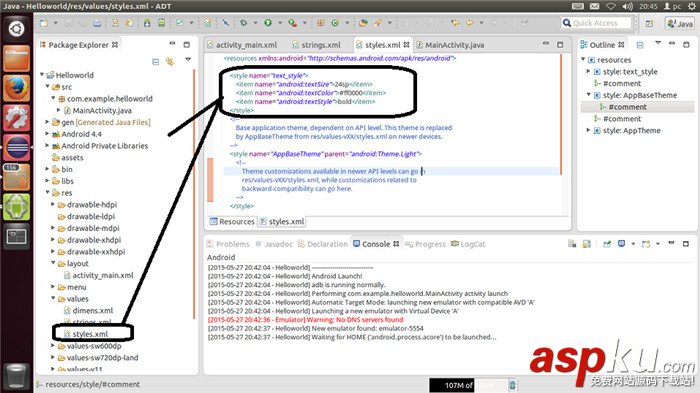Open the Outline view menu arrow
The image size is (700, 393).
(658, 43)
